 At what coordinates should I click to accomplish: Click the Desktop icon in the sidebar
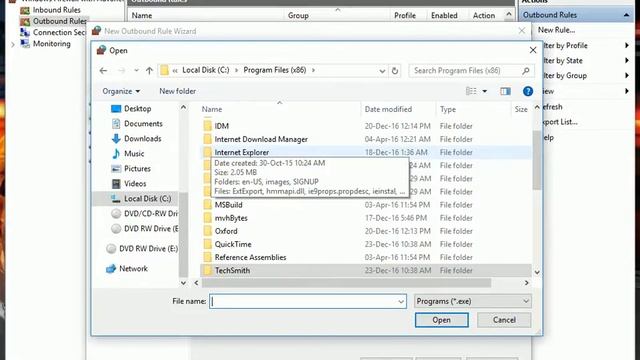pos(116,109)
